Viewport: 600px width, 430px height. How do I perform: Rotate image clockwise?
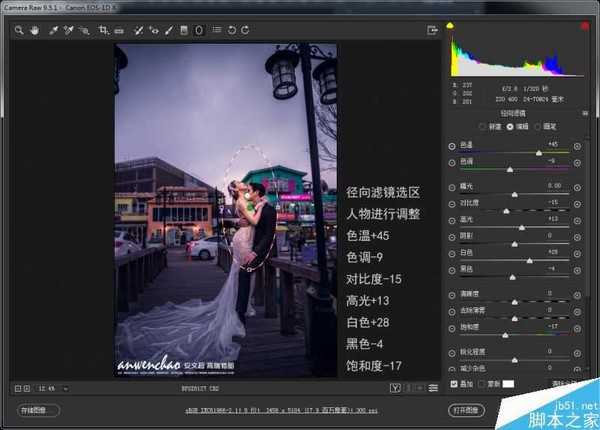tap(245, 31)
